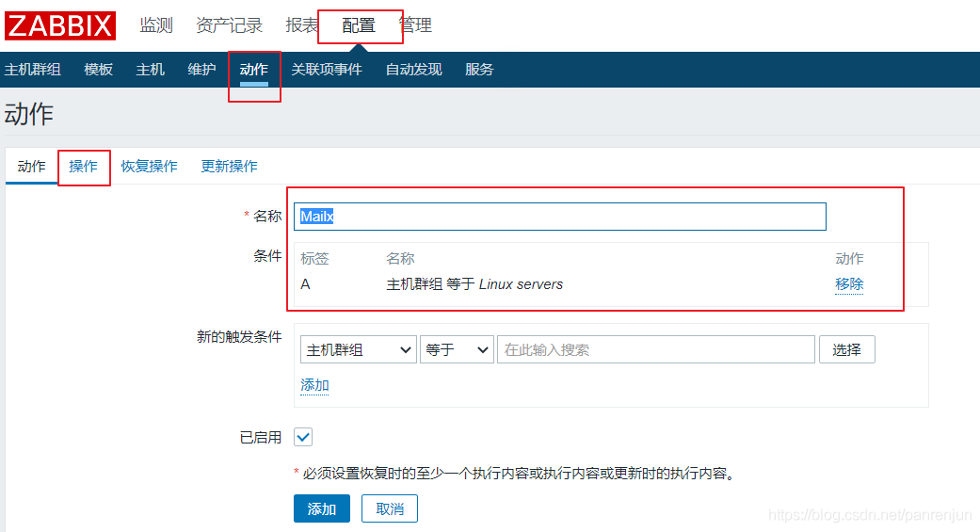Go to 模板 submenu
The width and height of the screenshot is (980, 532).
[98, 70]
